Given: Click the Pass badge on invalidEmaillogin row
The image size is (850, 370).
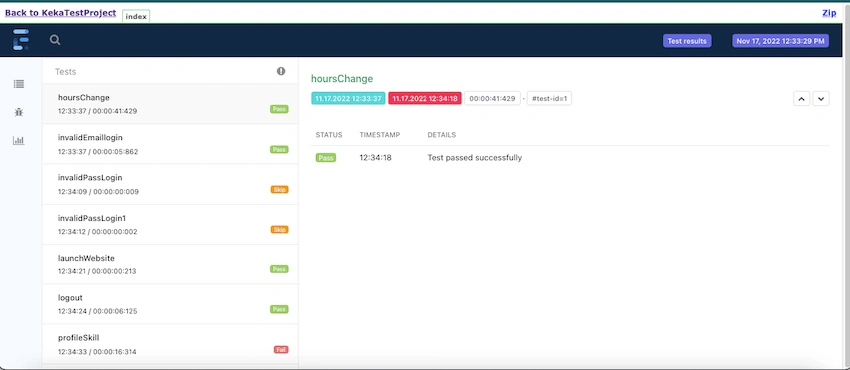Looking at the screenshot, I should click(x=279, y=150).
